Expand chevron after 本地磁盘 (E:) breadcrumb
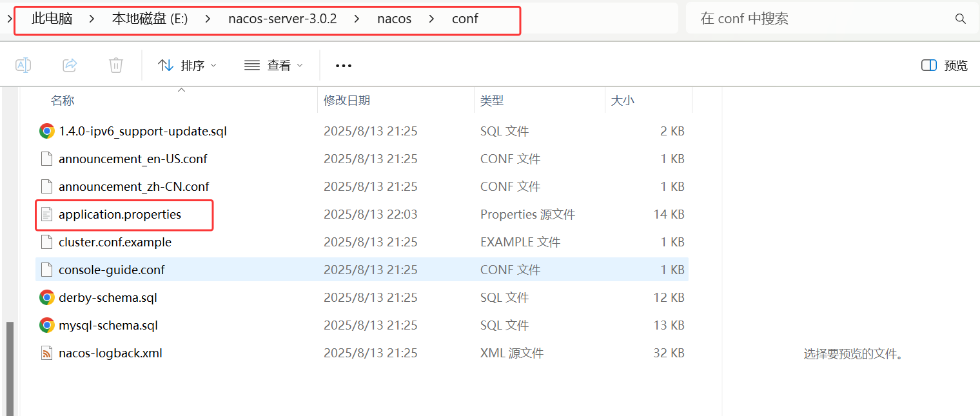 coord(208,19)
